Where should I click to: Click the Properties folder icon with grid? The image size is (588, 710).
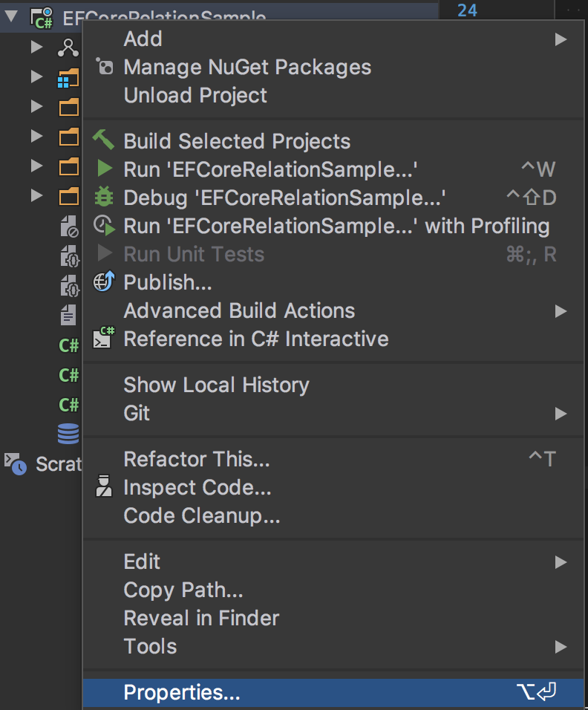(68, 78)
